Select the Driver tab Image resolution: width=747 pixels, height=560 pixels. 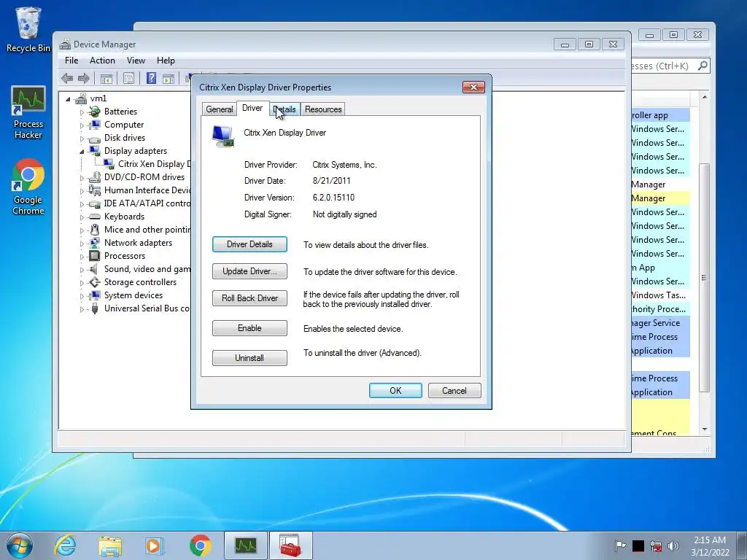pyautogui.click(x=252, y=108)
